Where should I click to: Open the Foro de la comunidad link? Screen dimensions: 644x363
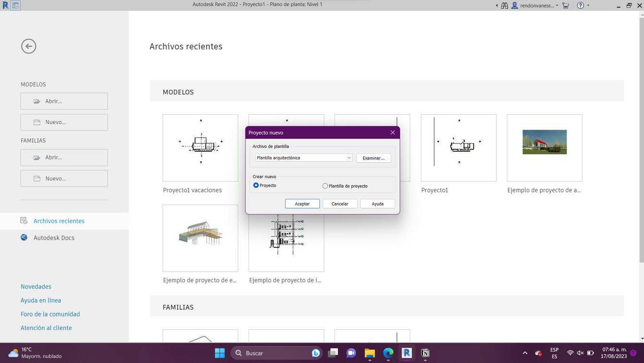tap(50, 315)
